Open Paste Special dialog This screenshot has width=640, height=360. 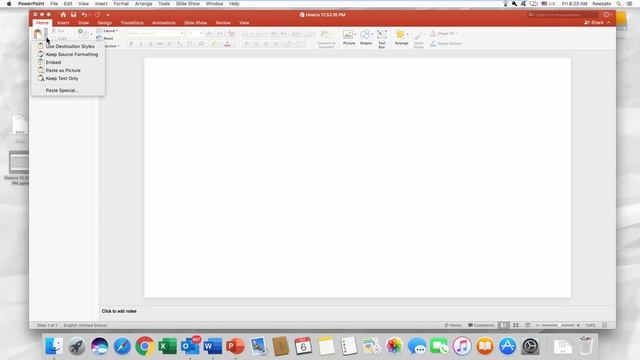(x=62, y=90)
